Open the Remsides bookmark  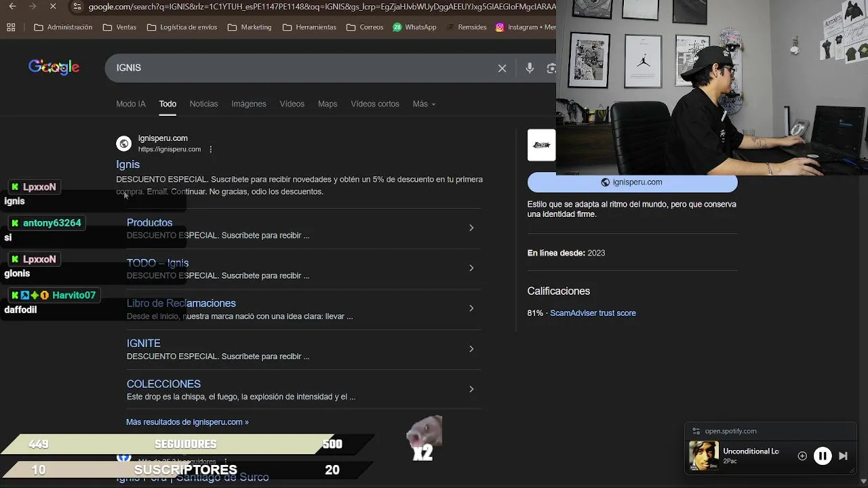pos(467,27)
